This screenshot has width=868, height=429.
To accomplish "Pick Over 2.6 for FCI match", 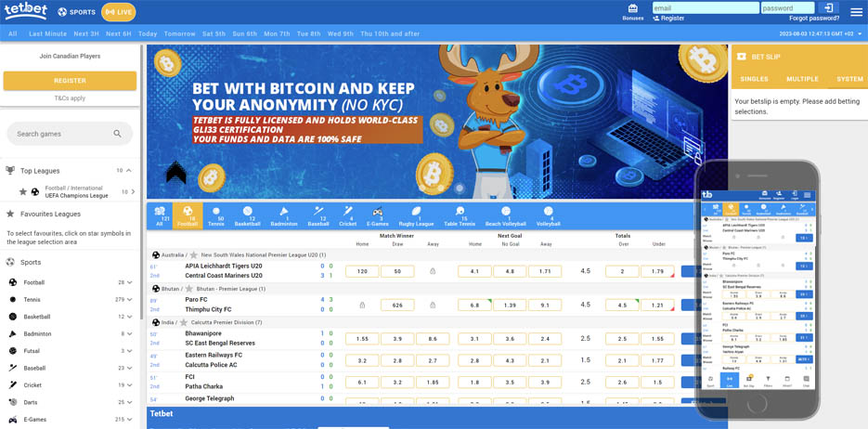I will tap(622, 383).
